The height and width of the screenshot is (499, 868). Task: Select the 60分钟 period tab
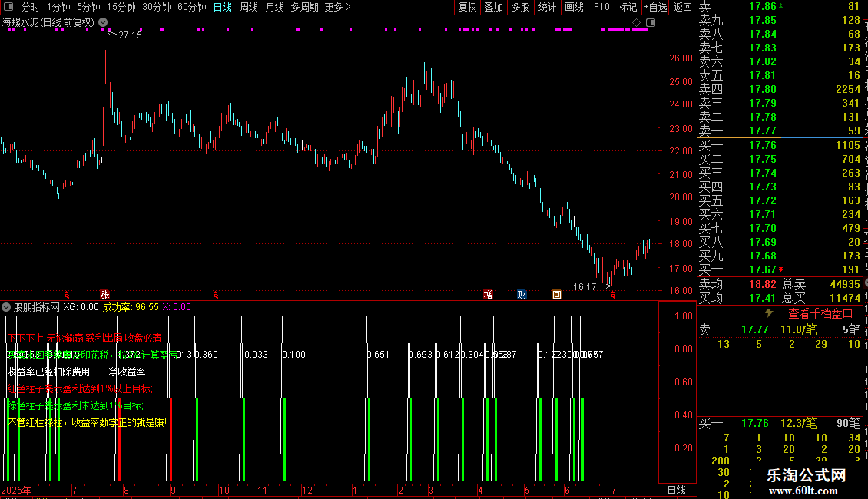(x=192, y=7)
